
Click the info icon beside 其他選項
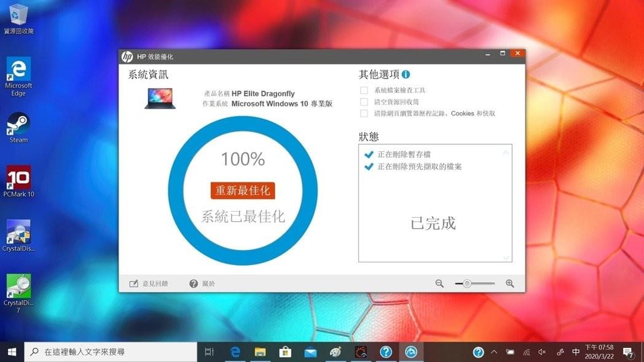[x=406, y=74]
